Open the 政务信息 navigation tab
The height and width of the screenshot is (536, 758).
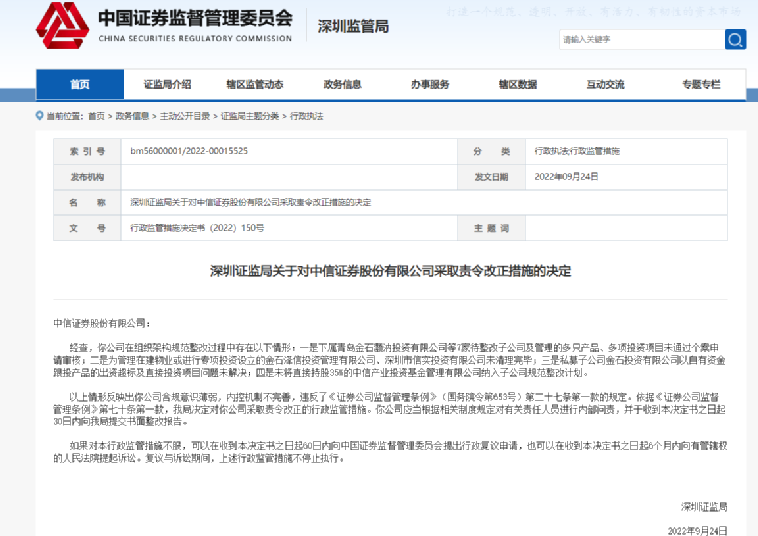click(343, 85)
